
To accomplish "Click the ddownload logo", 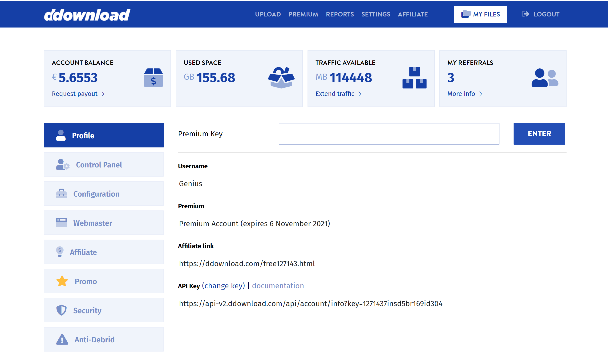I will coord(87,15).
